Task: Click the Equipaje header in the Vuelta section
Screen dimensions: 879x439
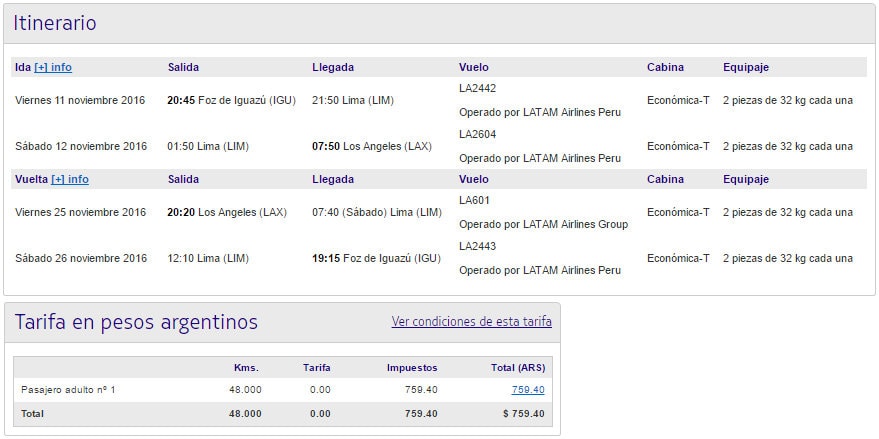Action: click(746, 179)
